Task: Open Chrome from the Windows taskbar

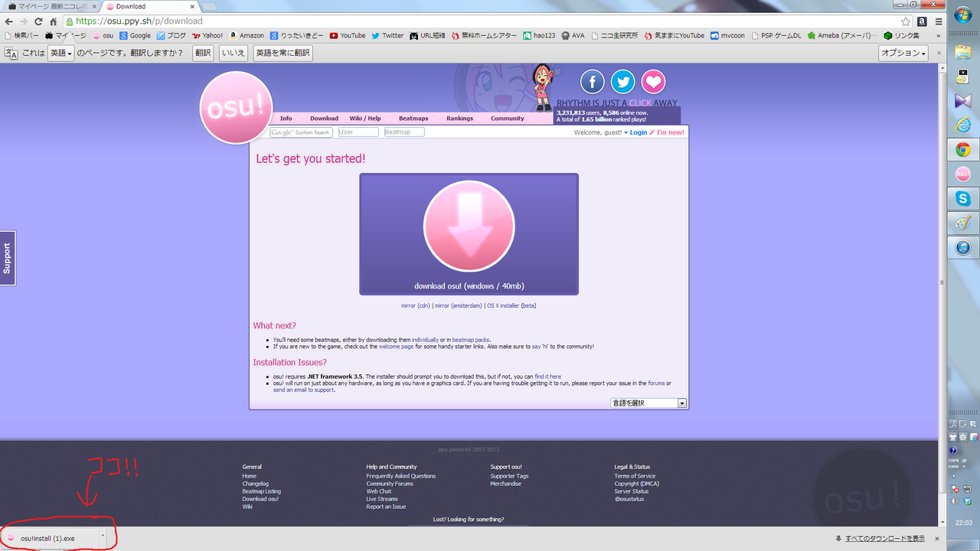Action: 963,150
